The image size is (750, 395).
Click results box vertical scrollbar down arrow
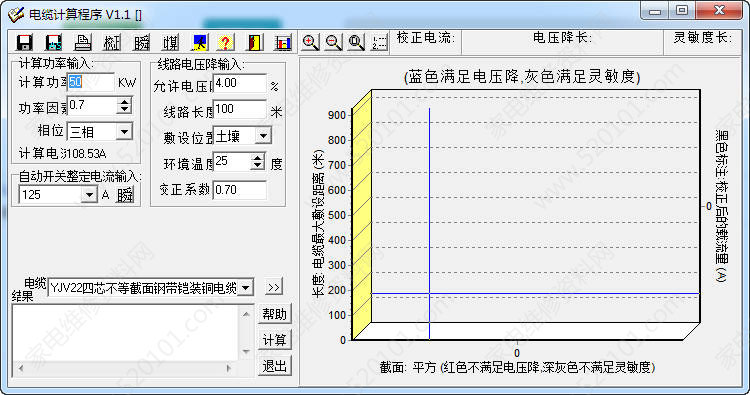[x=246, y=352]
